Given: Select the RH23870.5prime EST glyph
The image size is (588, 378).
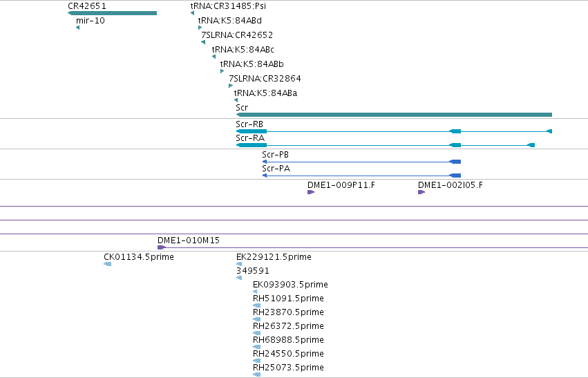Looking at the screenshot, I should pyautogui.click(x=256, y=319).
